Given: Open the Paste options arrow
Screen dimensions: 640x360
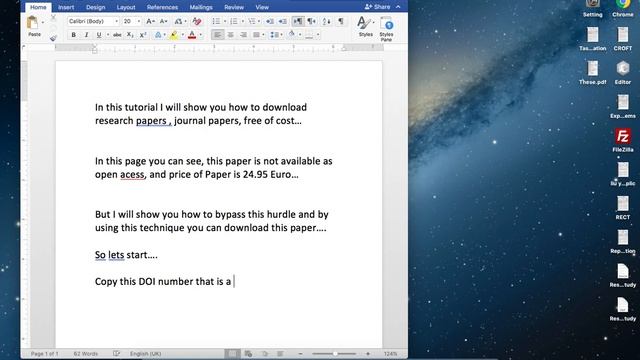Looking at the screenshot, I should pos(42,23).
